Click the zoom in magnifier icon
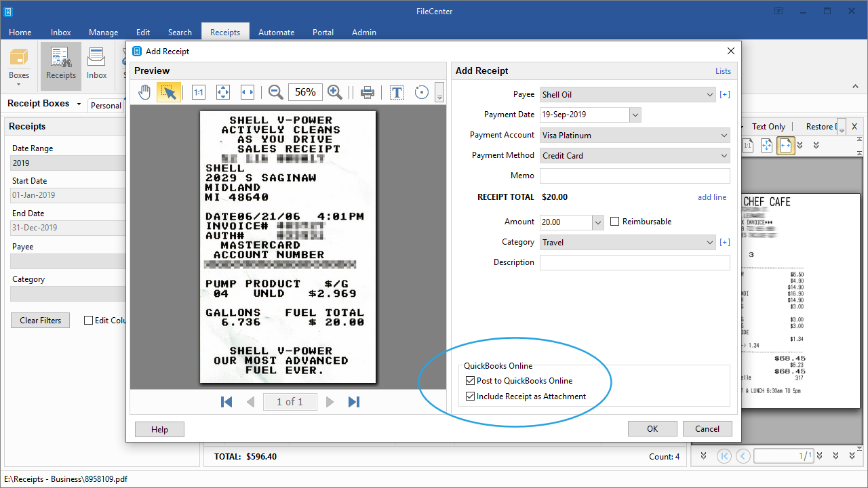The width and height of the screenshot is (868, 488). (x=334, y=92)
